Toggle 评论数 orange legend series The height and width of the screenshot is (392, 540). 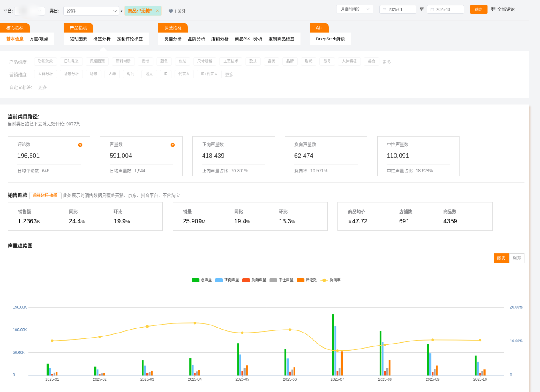(x=300, y=280)
